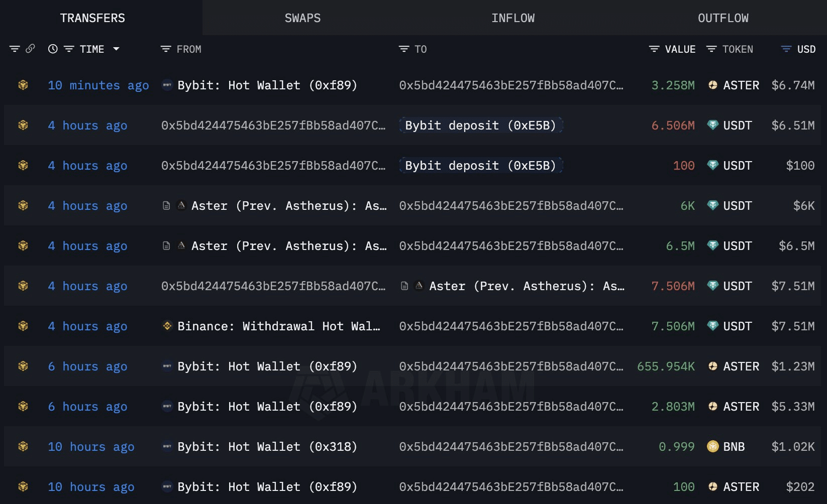Click the BNB token icon in 0.999 row
Viewport: 827px width, 504px height.
(712, 446)
